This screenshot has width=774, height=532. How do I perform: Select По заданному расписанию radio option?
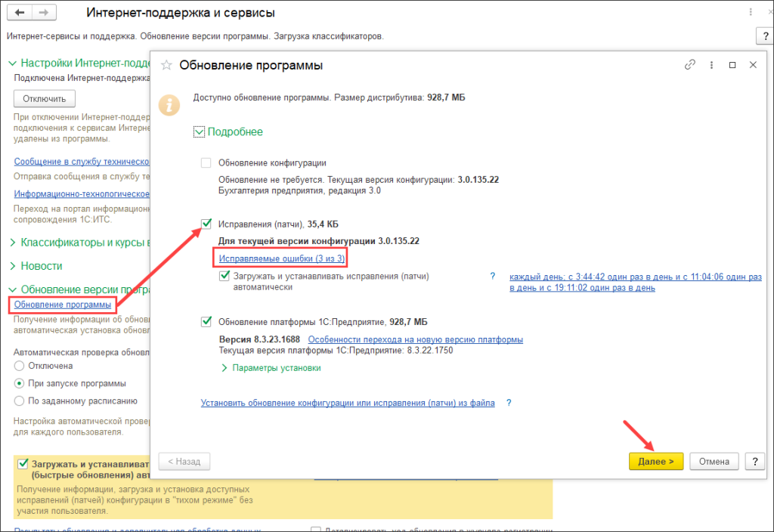tap(19, 401)
